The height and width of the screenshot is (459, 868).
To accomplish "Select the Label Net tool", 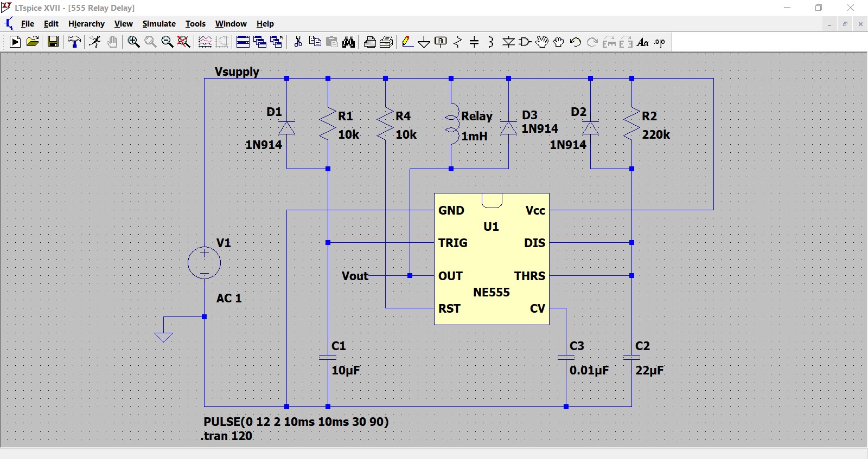I will [441, 42].
